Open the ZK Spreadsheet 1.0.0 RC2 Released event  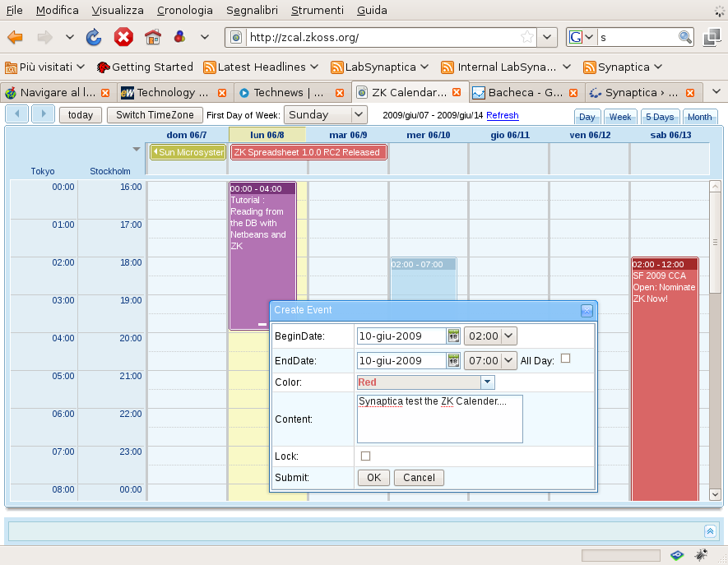point(308,152)
